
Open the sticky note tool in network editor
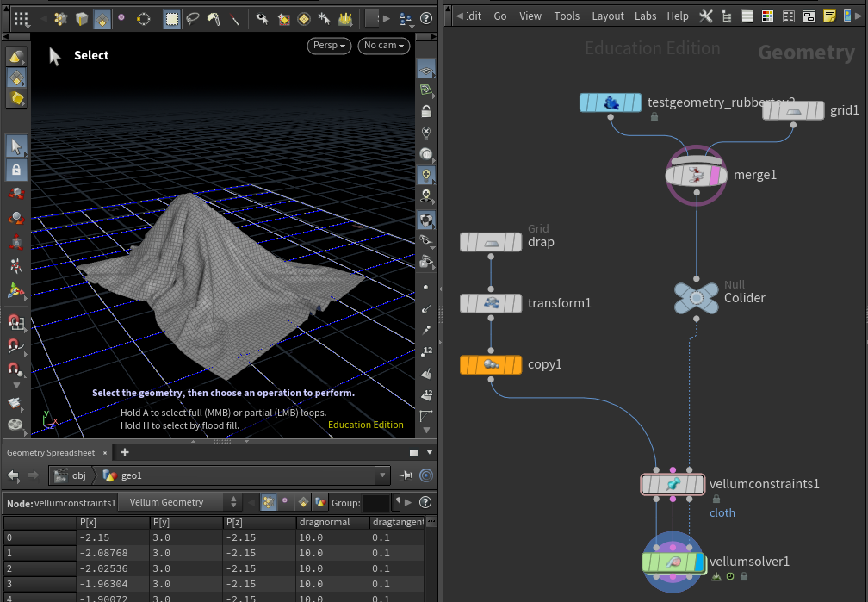[828, 16]
